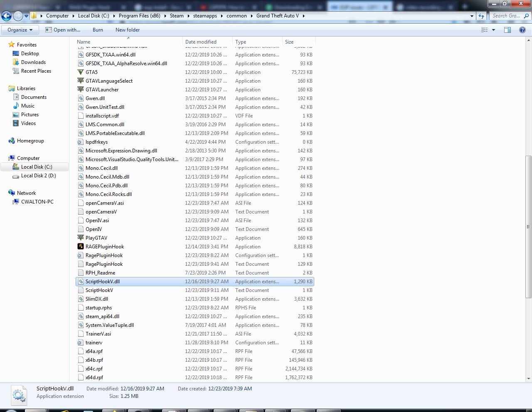Image resolution: width=532 pixels, height=412 pixels.
Task: Select the RAGEPluginHook application icon
Action: 81,247
